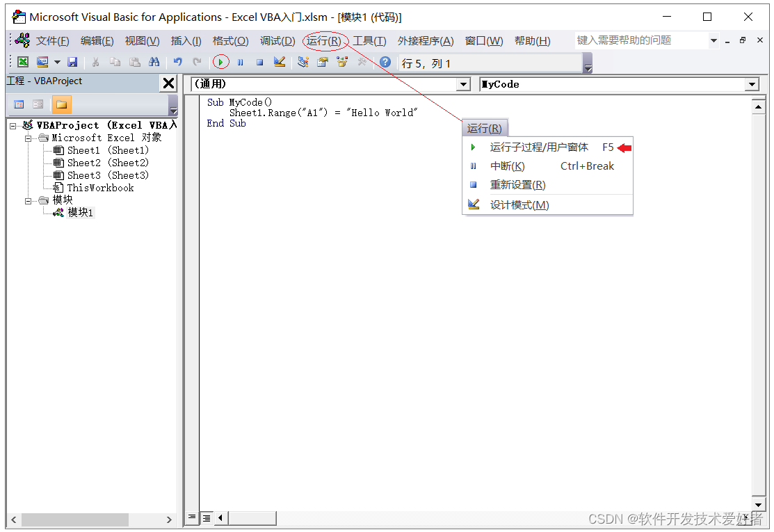Choose 运行子过程/用户窗体 F5 menu item

tap(547, 147)
